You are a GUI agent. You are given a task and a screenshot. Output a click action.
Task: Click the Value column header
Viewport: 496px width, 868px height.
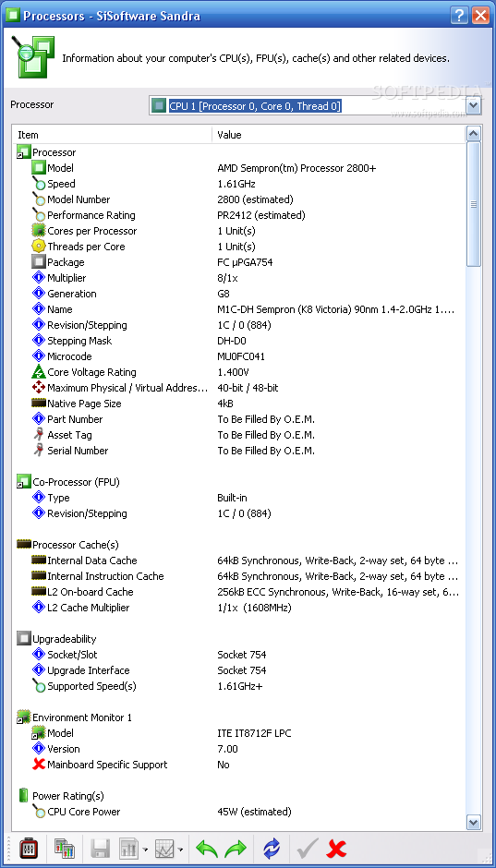[x=339, y=135]
